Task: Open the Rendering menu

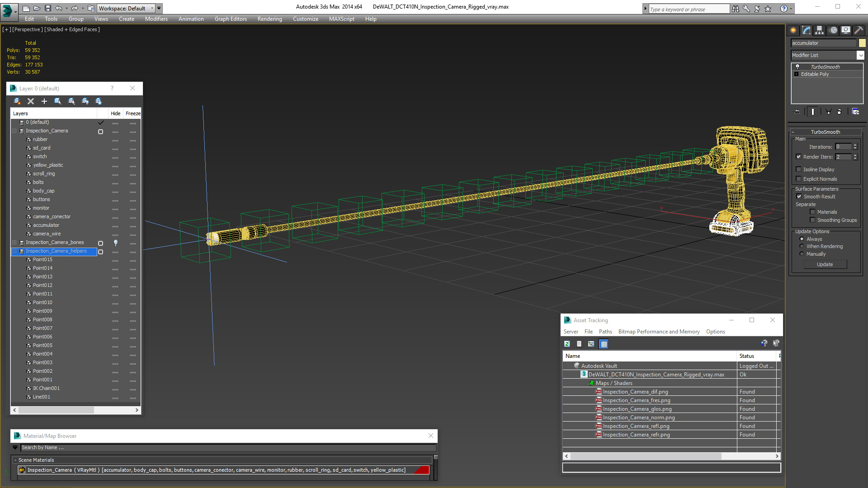Action: (269, 19)
